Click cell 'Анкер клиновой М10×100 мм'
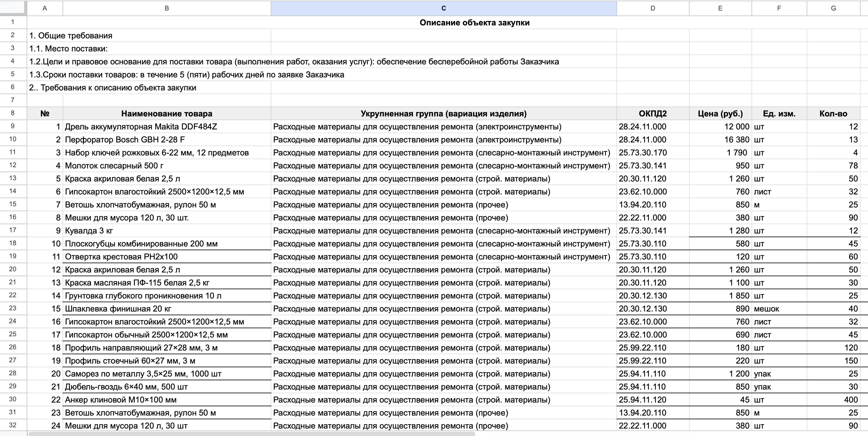The width and height of the screenshot is (868, 436). click(167, 399)
